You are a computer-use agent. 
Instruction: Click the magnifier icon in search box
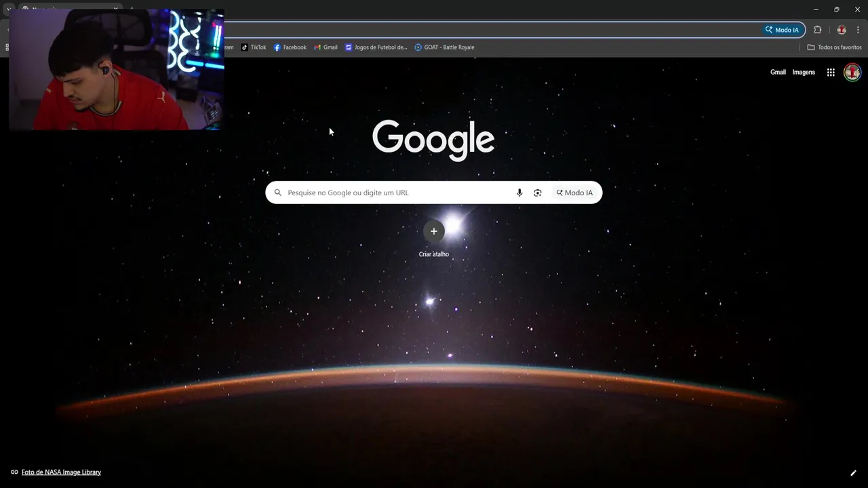277,192
